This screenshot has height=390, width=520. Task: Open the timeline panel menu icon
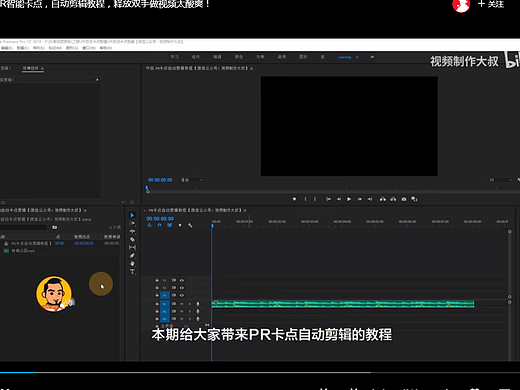pyautogui.click(x=245, y=210)
